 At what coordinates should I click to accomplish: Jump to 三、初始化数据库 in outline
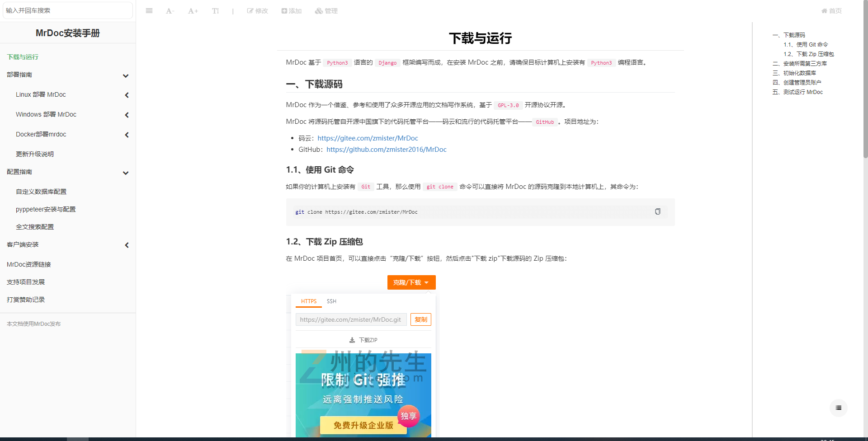tap(794, 73)
